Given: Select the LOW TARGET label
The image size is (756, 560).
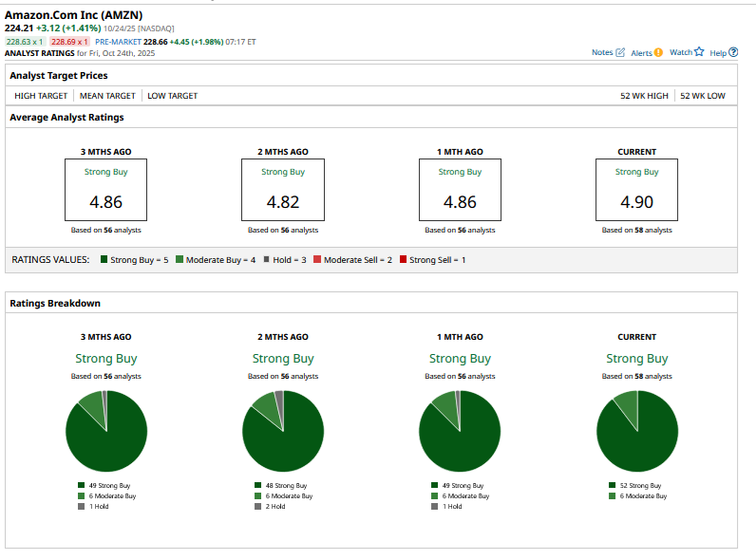Looking at the screenshot, I should point(171,96).
